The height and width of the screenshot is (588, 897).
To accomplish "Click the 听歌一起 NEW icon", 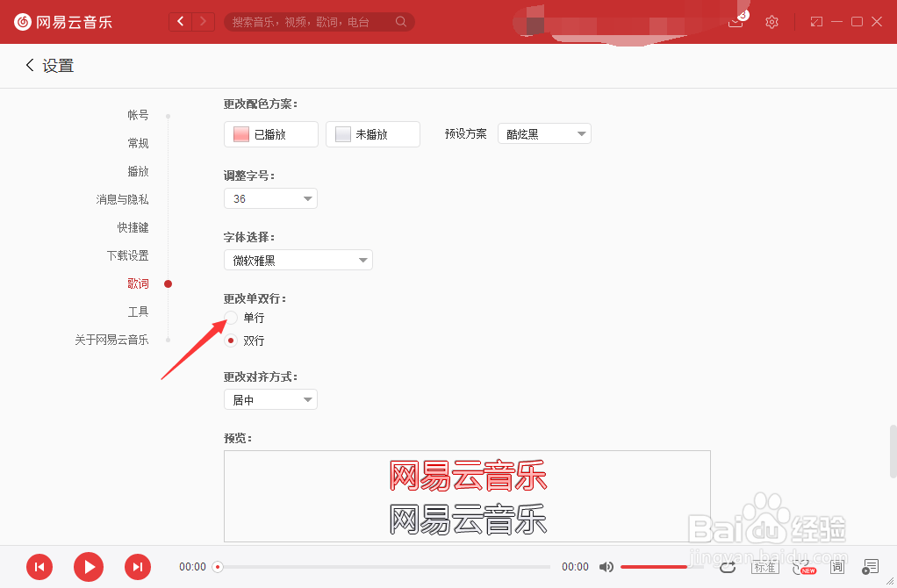I will tap(802, 567).
